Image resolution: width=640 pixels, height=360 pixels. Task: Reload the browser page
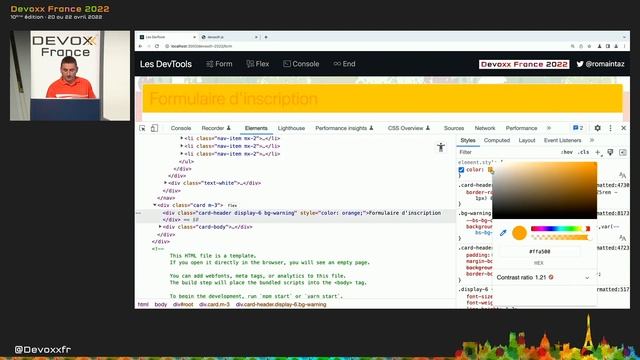(157, 46)
